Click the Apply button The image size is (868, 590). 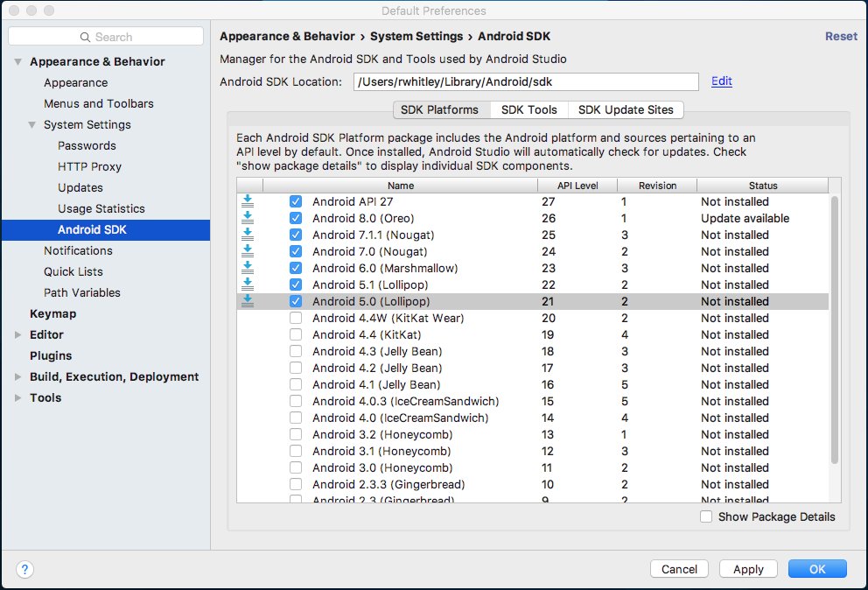tap(748, 569)
